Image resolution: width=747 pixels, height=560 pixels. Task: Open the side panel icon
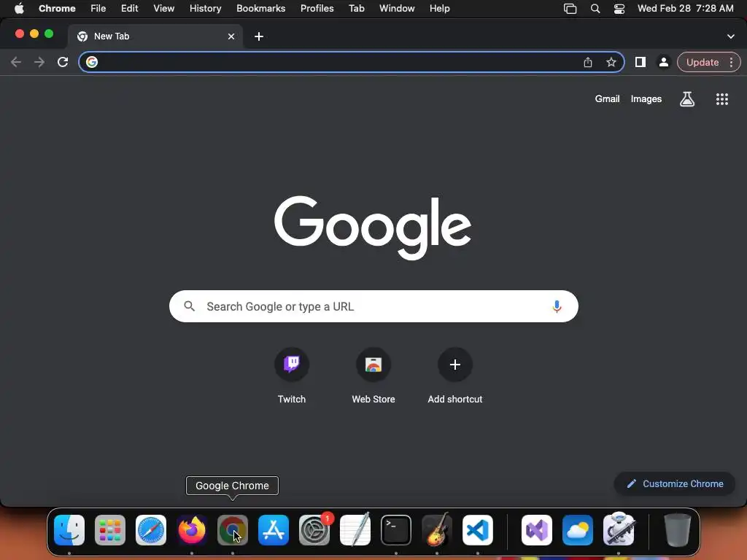(640, 62)
